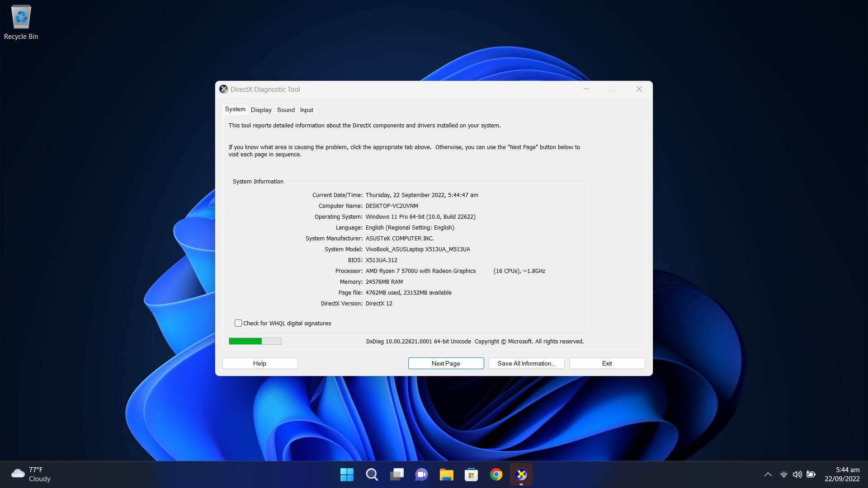Click the DxDiag version copyright text
The image size is (868, 488).
(x=475, y=342)
